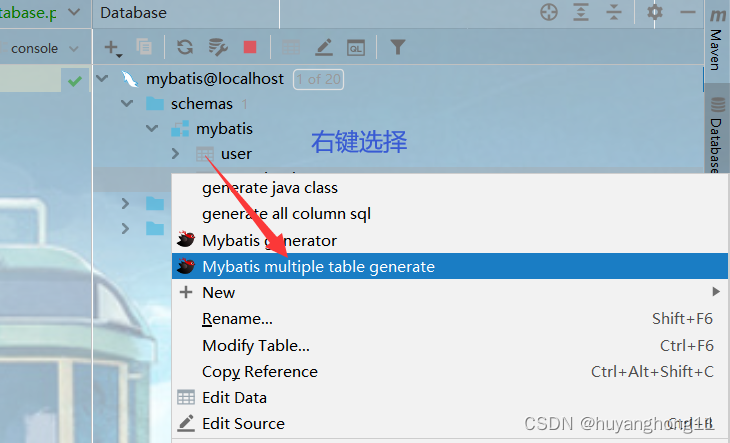The height and width of the screenshot is (443, 730).
Task: Click the red stop/disconnect icon
Action: 250,47
